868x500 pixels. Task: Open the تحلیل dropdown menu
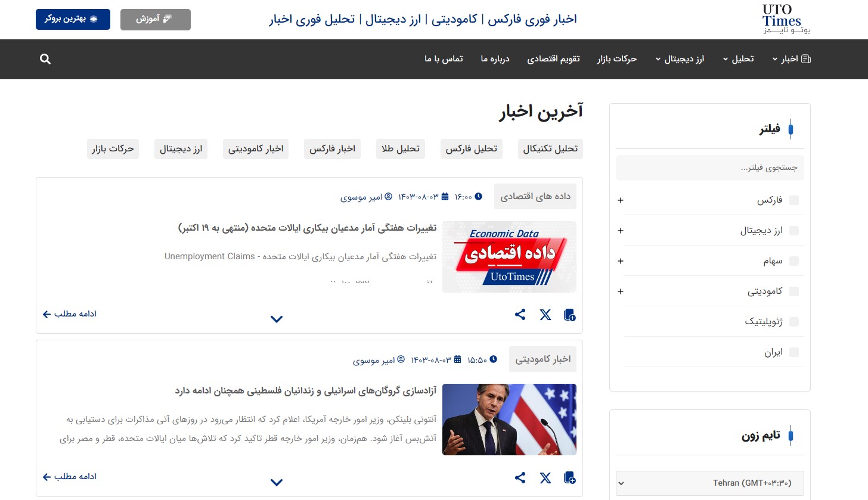[x=738, y=59]
